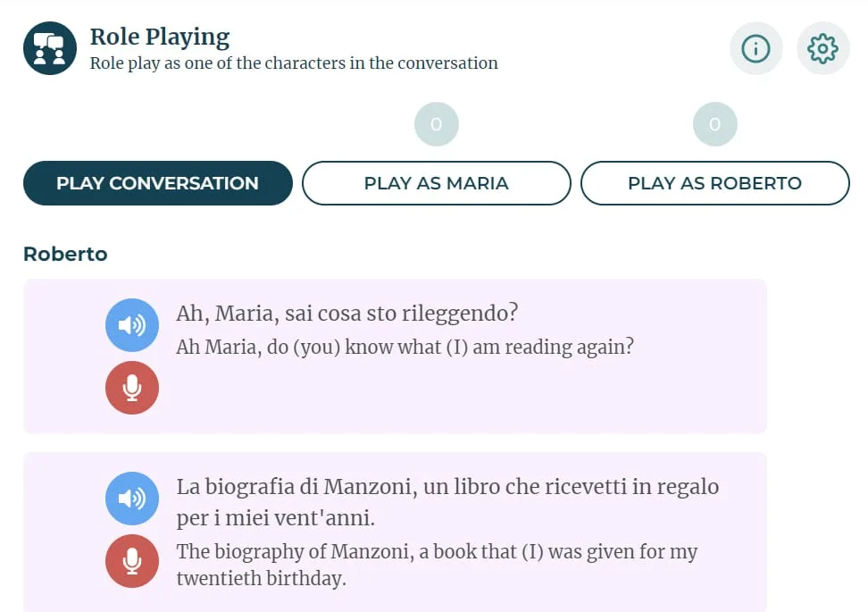Click the Role Playing chat-people logo icon
The image size is (868, 612).
click(x=50, y=48)
